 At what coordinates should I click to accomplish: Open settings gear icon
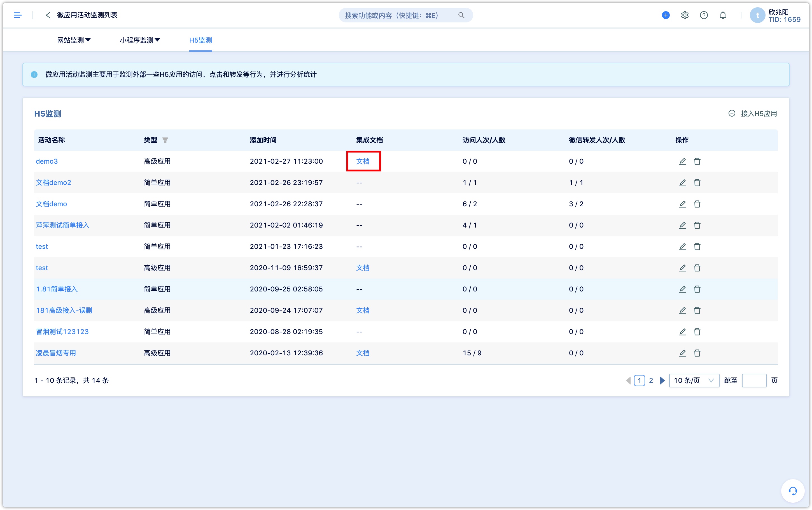685,15
